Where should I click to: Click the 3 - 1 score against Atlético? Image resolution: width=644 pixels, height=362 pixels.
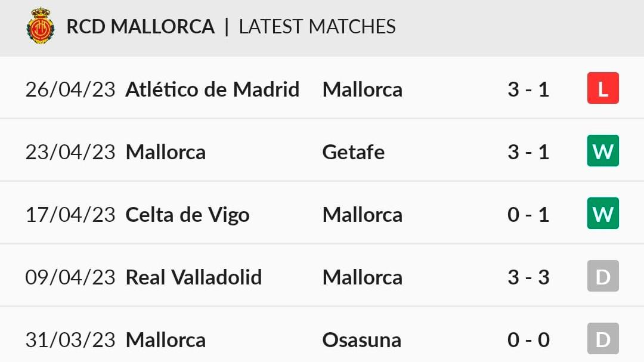(528, 89)
